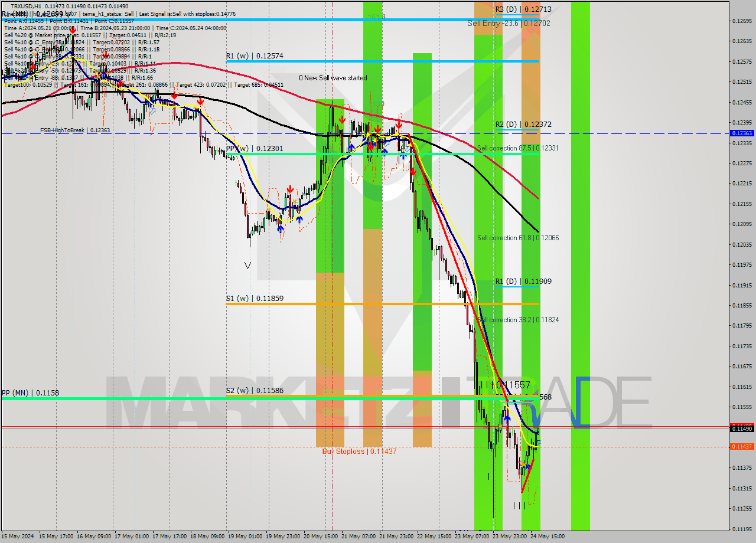Select the red sell arrow beside the PP (w) line
Screen dimensions: 756x543
[x=370, y=146]
